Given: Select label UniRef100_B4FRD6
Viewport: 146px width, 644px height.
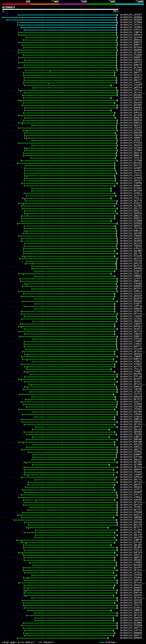Looking at the screenshot, I should tap(131, 268).
